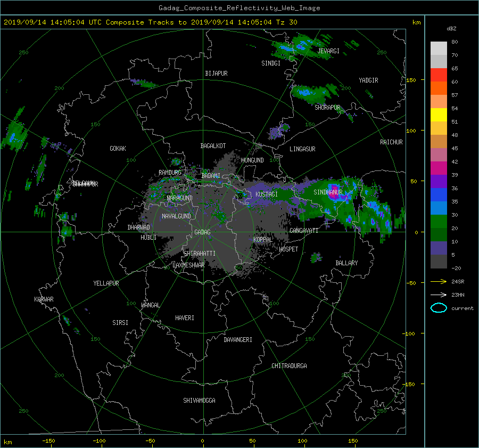Viewport: 479px width, 448px height.
Task: Click the BIJAPUR city label
Action: click(216, 74)
